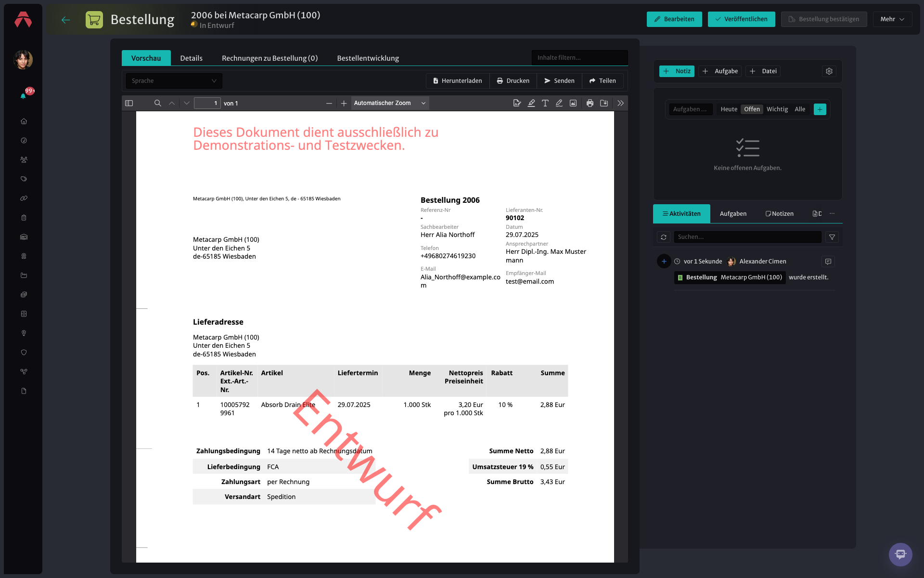The image size is (924, 578).
Task: Refresh the activities list
Action: click(x=664, y=237)
